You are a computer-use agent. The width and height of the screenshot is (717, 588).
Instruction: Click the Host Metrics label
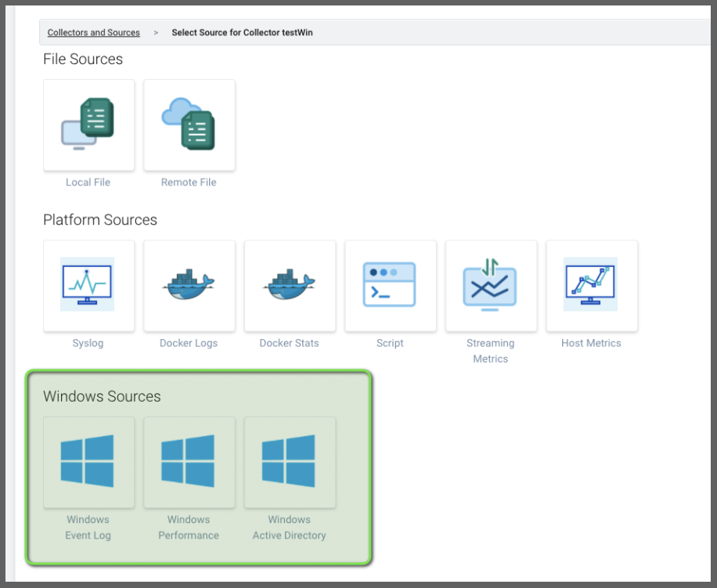tap(591, 343)
